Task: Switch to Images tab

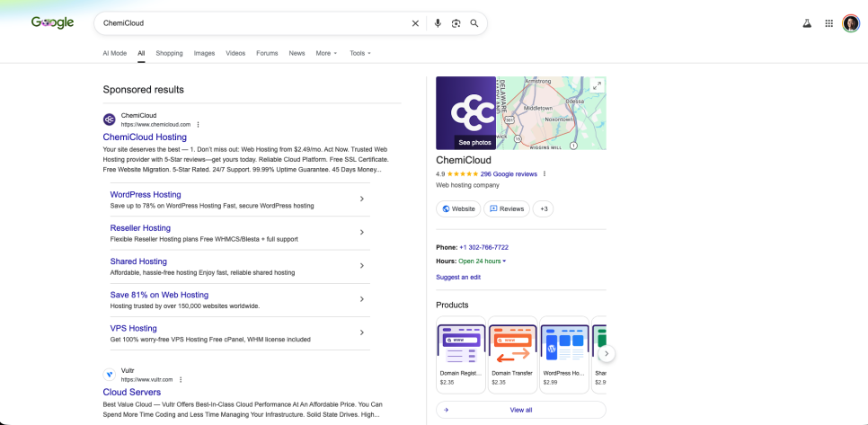Action: click(204, 53)
